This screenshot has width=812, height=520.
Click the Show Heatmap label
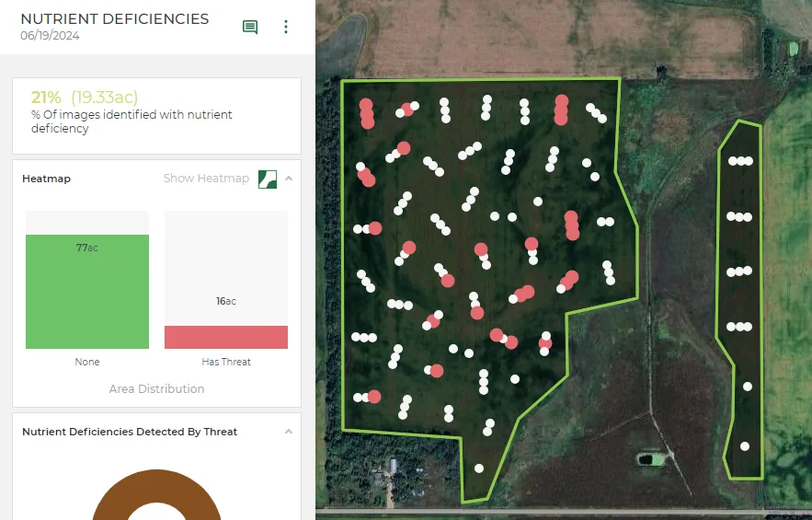206,179
